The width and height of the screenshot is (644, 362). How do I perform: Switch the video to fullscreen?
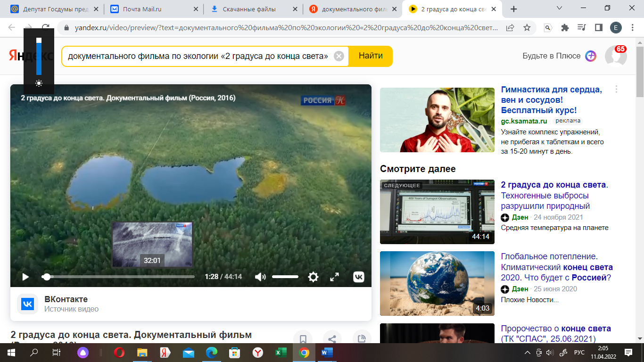pyautogui.click(x=334, y=277)
